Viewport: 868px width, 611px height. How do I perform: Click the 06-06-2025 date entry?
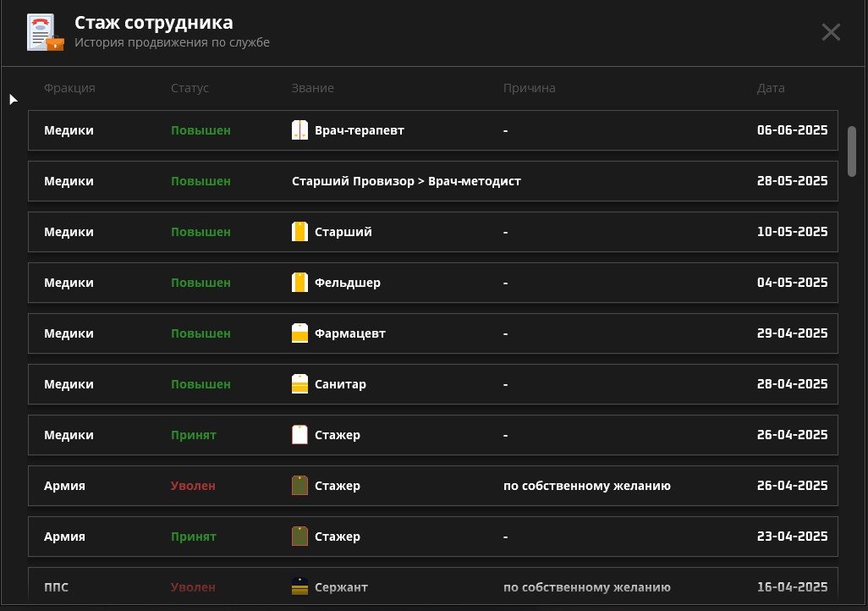[792, 130]
